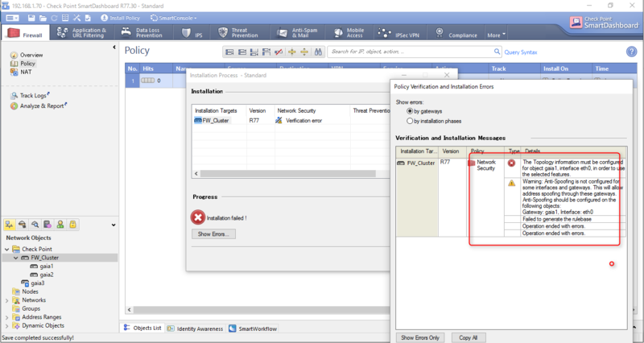Image resolution: width=644 pixels, height=343 pixels.
Task: Open the Query Syntax link
Action: 520,52
